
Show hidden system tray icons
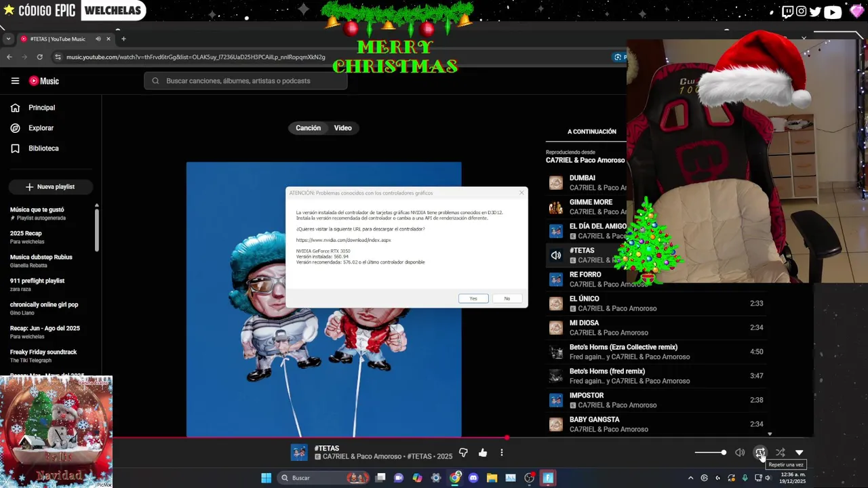(x=690, y=478)
